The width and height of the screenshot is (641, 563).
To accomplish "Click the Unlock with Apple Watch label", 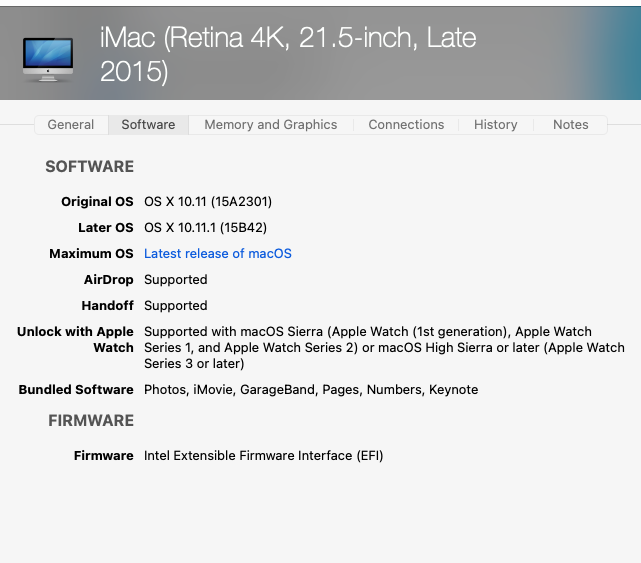I will coord(76,339).
